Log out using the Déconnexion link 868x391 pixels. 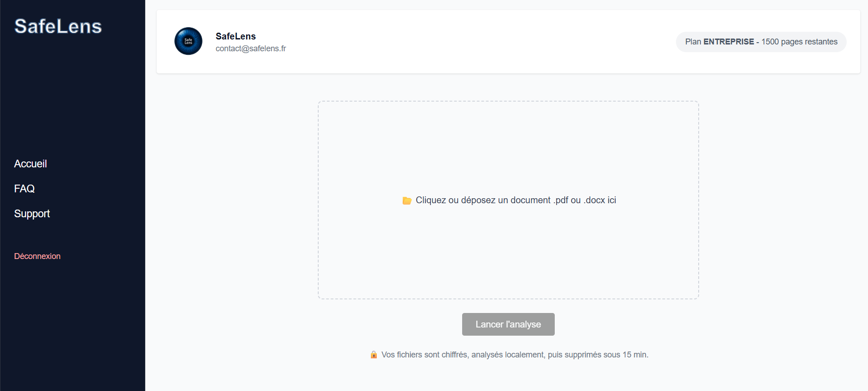point(37,256)
